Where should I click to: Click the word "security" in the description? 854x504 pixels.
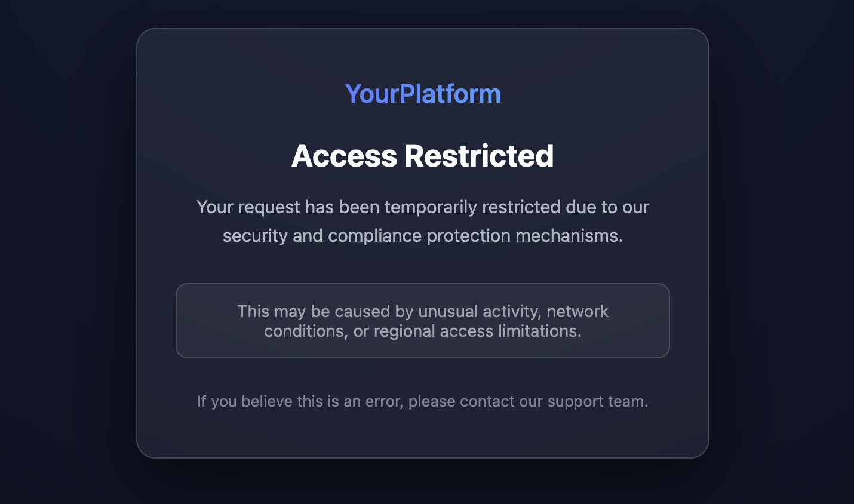(x=255, y=236)
